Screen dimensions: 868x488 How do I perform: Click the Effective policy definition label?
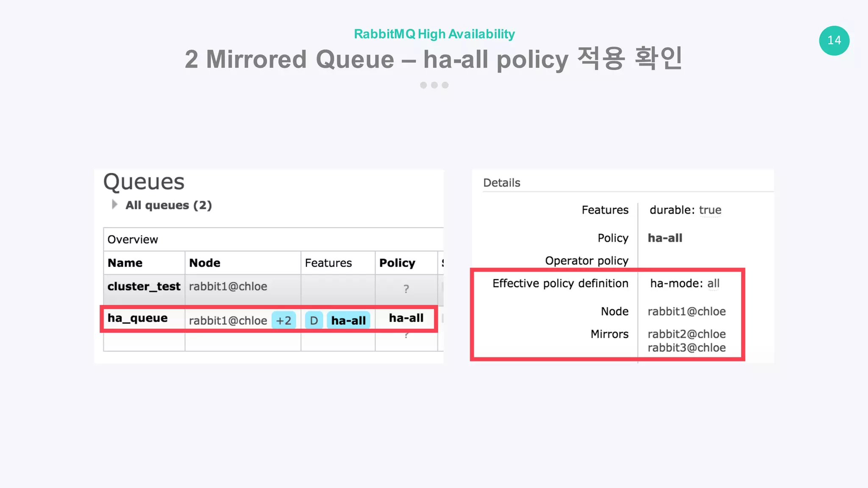click(x=560, y=283)
